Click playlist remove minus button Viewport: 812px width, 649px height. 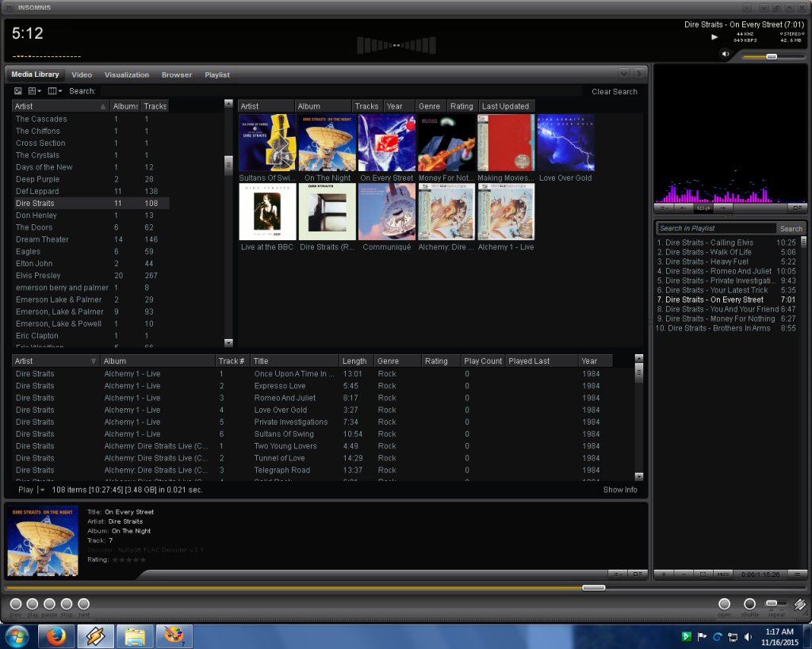pyautogui.click(x=684, y=574)
